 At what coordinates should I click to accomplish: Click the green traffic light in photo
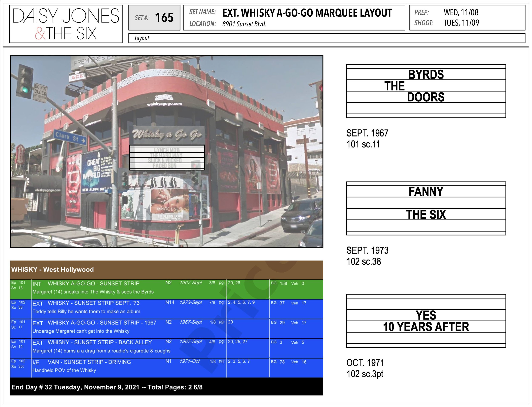(x=25, y=90)
